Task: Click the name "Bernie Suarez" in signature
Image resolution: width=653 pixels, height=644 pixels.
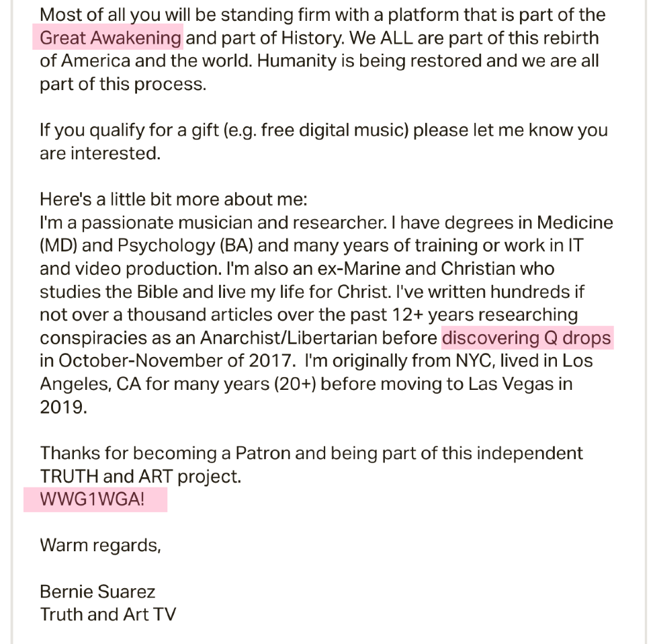Action: point(97,592)
